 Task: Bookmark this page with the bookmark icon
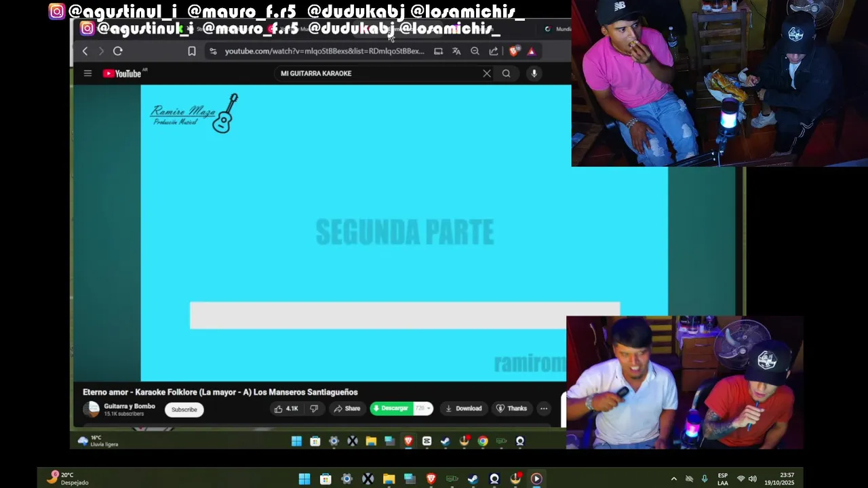(x=192, y=51)
